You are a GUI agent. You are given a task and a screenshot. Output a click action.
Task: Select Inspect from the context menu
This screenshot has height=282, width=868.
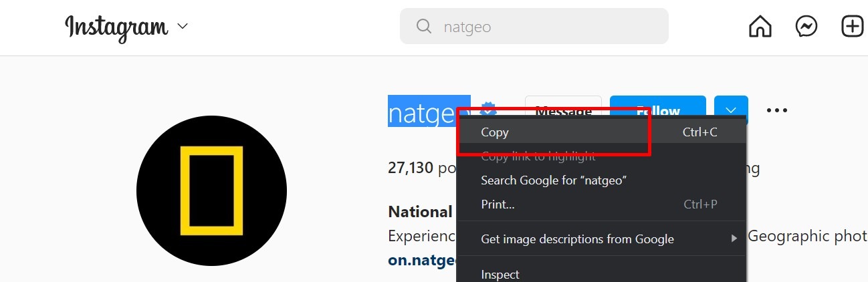pyautogui.click(x=500, y=274)
